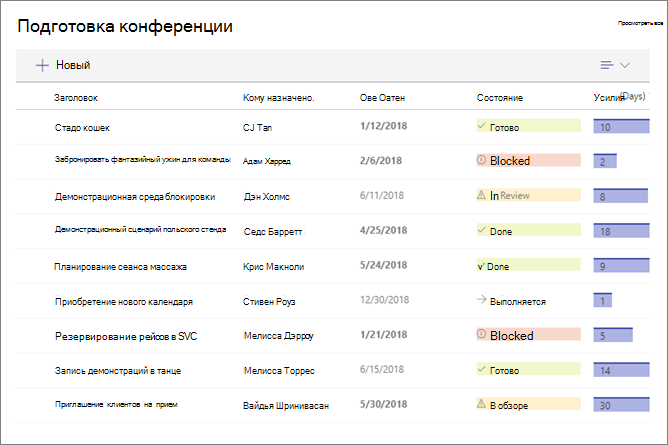The image size is (668, 445).
Task: Click warning icon beside В обзоре status
Action: (481, 404)
